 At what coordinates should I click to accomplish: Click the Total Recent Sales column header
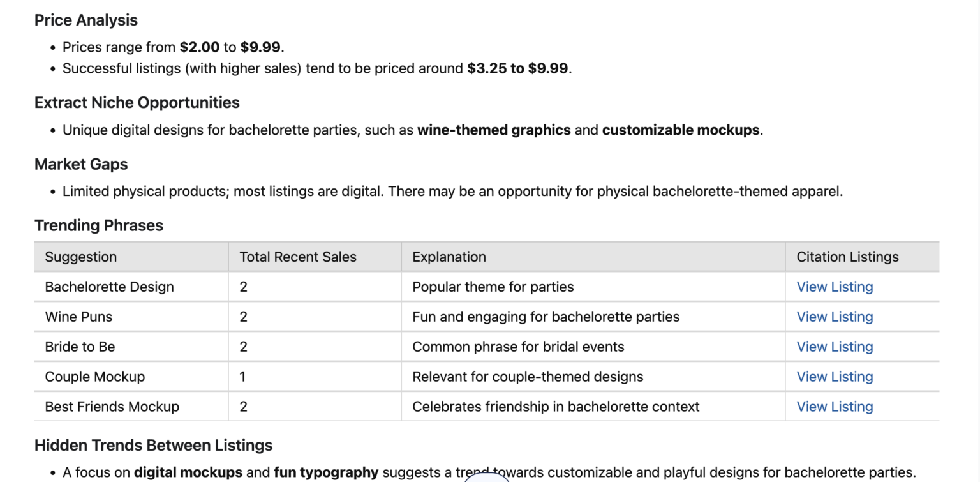coord(298,257)
